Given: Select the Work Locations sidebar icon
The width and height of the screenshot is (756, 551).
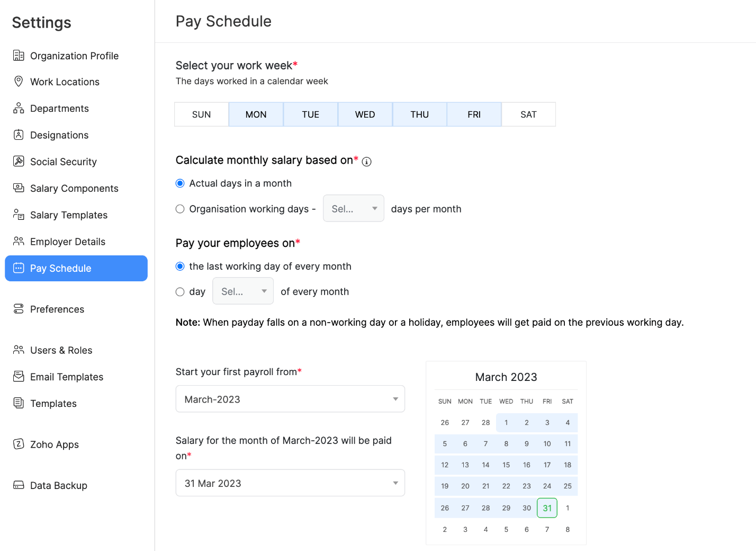Looking at the screenshot, I should click(19, 82).
